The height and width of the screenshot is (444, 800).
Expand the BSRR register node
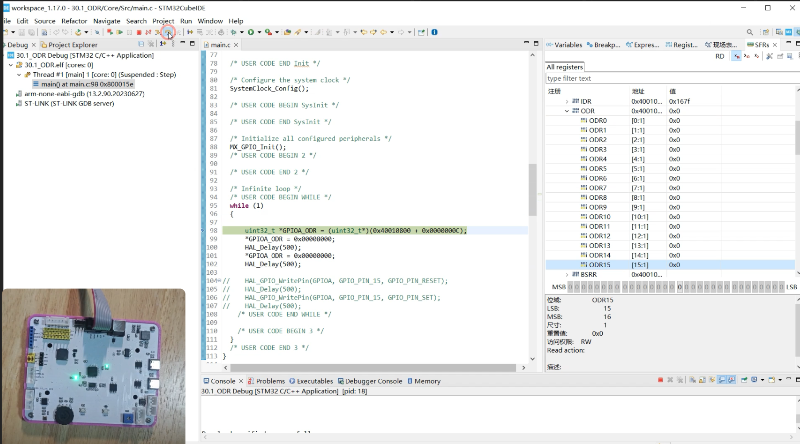pos(567,274)
